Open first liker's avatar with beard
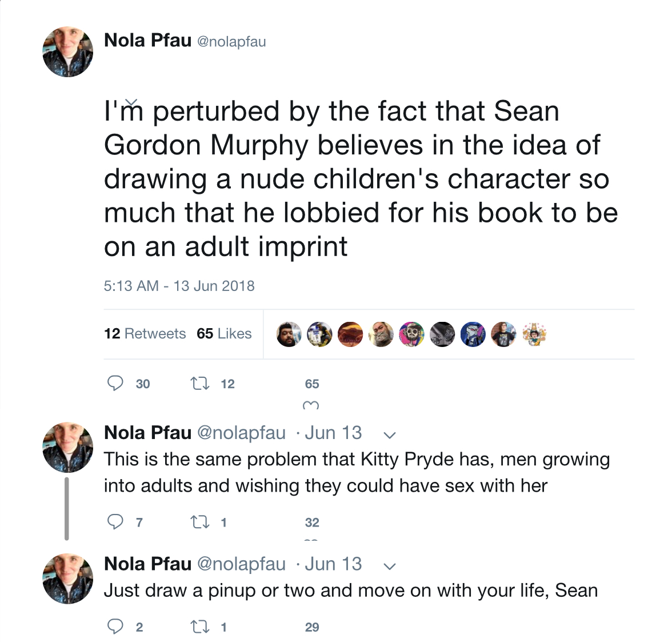 pyautogui.click(x=289, y=334)
